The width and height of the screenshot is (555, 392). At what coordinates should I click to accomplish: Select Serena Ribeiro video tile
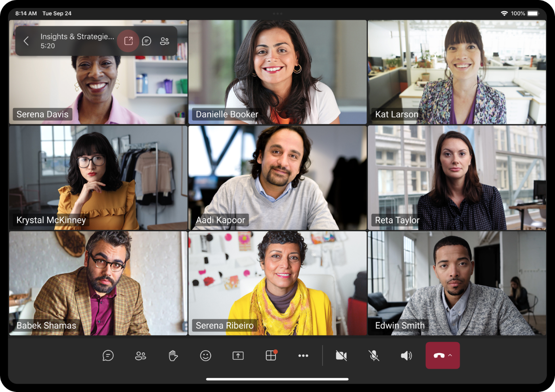coord(277,283)
